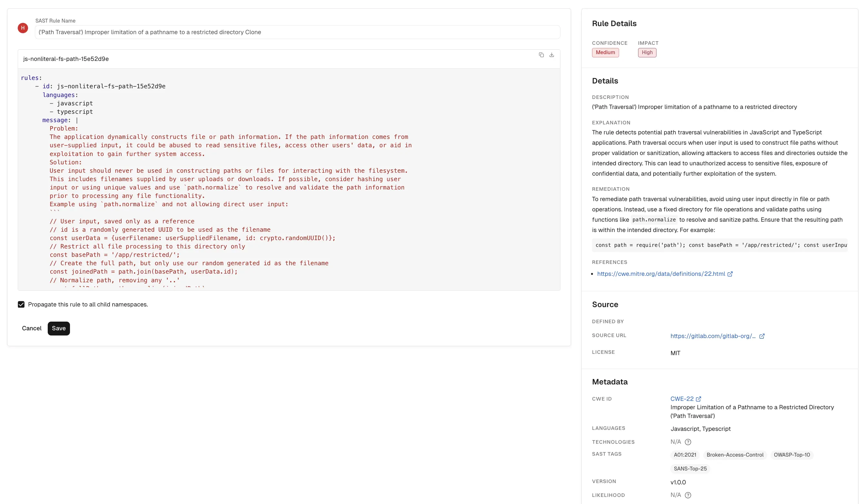Edit the SAST Rule Name field
This screenshot has width=859, height=504.
[297, 32]
